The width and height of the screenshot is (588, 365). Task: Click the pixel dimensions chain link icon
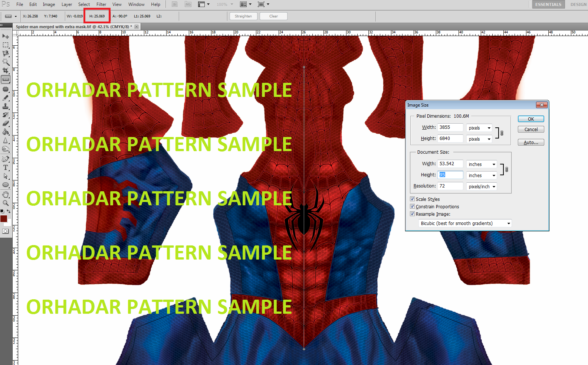(x=502, y=133)
